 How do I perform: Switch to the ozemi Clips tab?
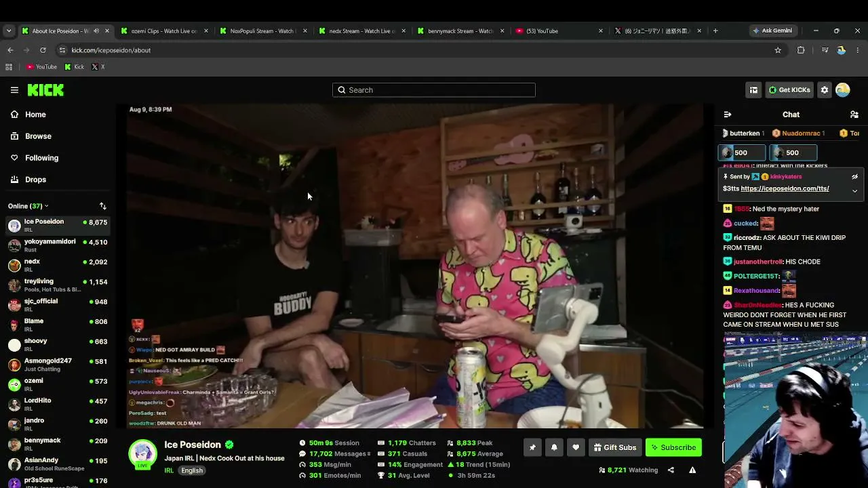click(x=163, y=30)
